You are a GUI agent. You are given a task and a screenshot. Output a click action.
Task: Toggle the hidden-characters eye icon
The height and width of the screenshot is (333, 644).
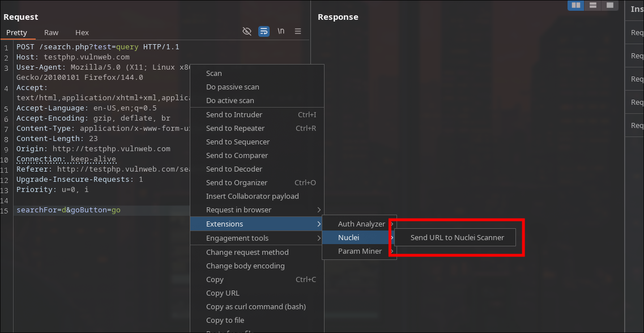point(246,32)
